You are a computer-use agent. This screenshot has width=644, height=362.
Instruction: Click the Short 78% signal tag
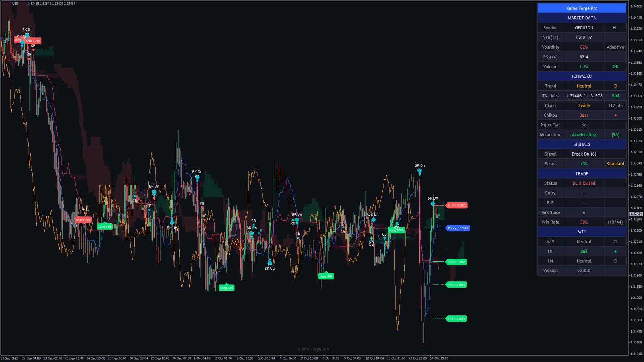(83, 220)
